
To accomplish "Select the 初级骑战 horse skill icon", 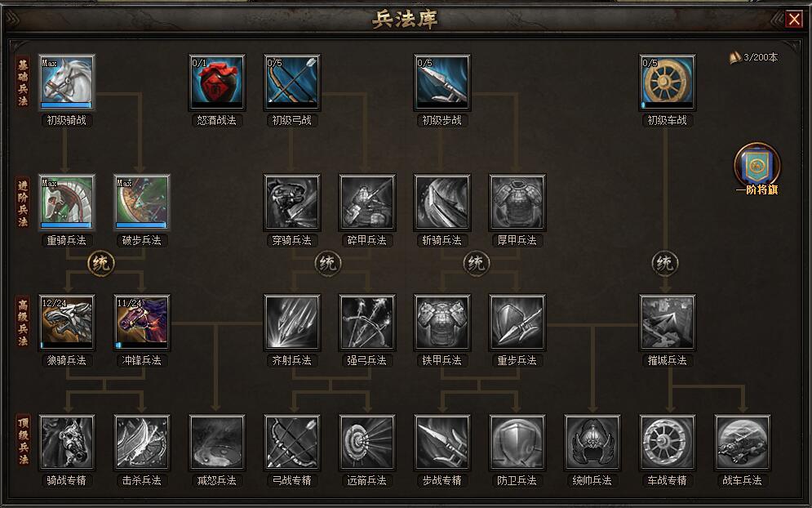I will (67, 82).
